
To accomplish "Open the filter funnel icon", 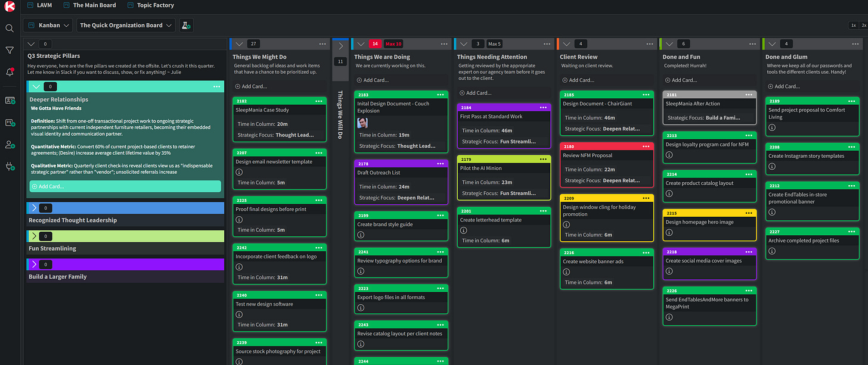I will (x=10, y=51).
